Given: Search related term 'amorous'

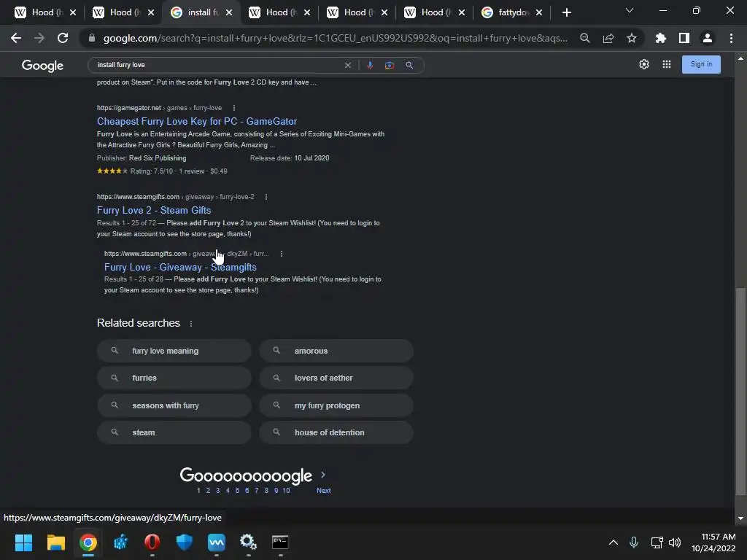Looking at the screenshot, I should [336, 351].
